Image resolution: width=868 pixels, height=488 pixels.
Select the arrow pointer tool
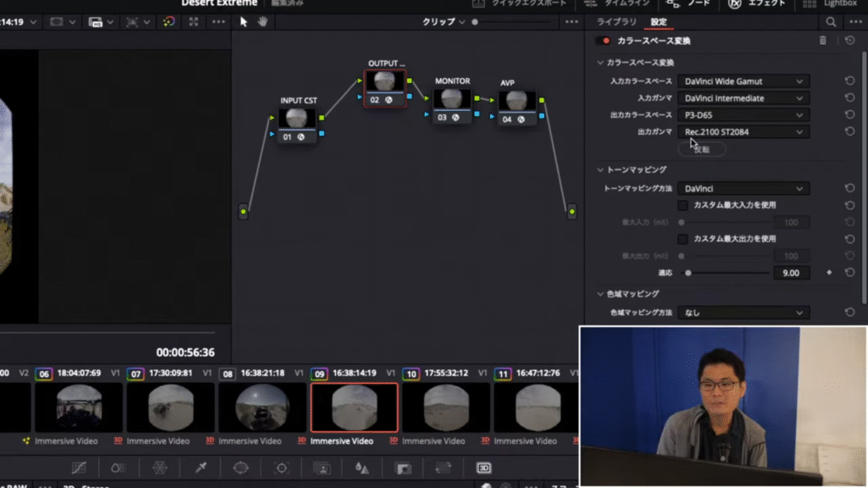(244, 21)
